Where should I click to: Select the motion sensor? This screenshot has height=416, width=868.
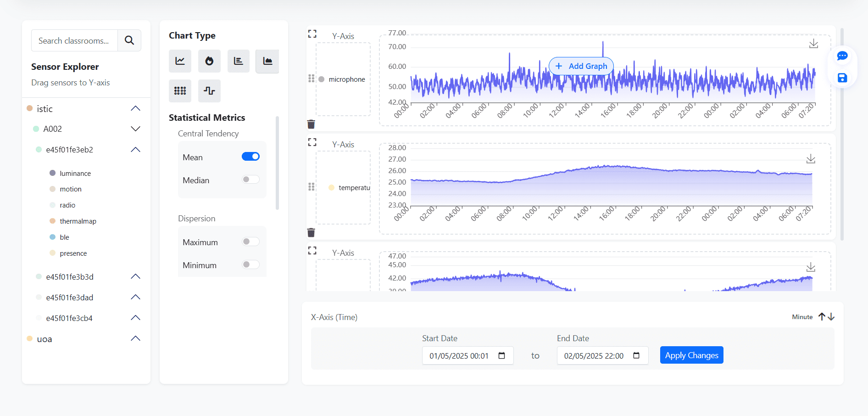(x=71, y=189)
